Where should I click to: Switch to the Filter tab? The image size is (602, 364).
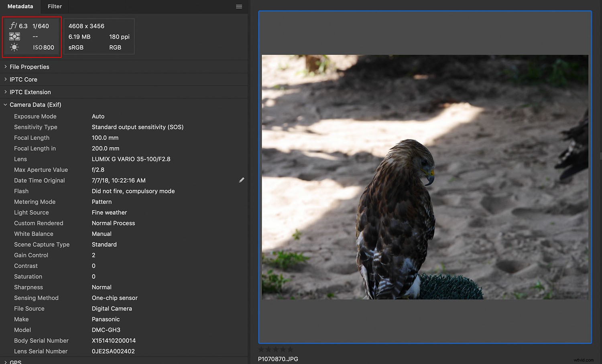pos(55,6)
